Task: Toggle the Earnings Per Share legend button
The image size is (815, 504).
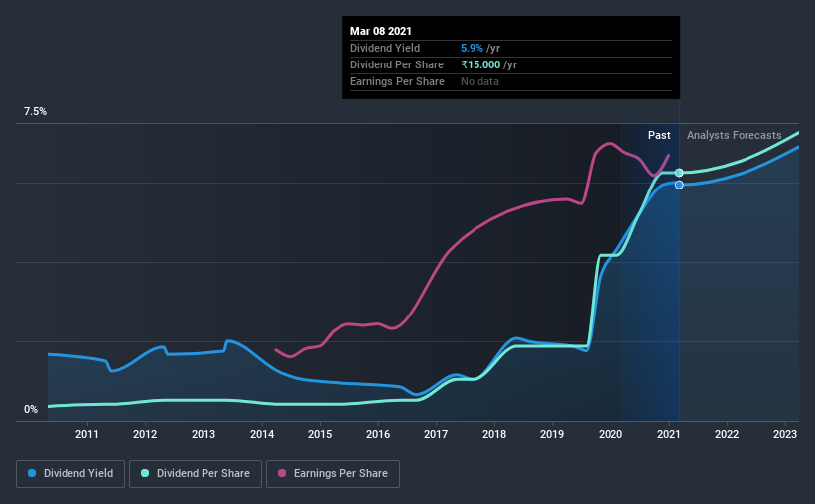Action: tap(333, 474)
